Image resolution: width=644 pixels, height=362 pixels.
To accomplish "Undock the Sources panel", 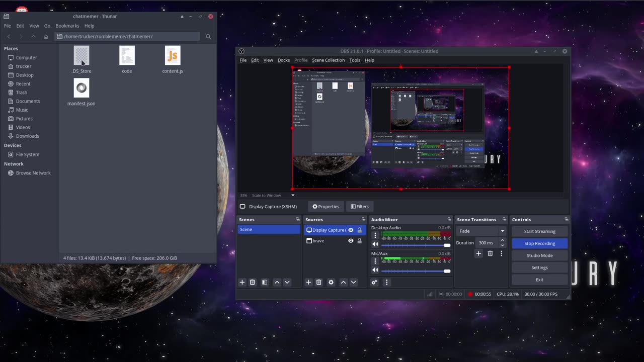I will [x=363, y=220].
